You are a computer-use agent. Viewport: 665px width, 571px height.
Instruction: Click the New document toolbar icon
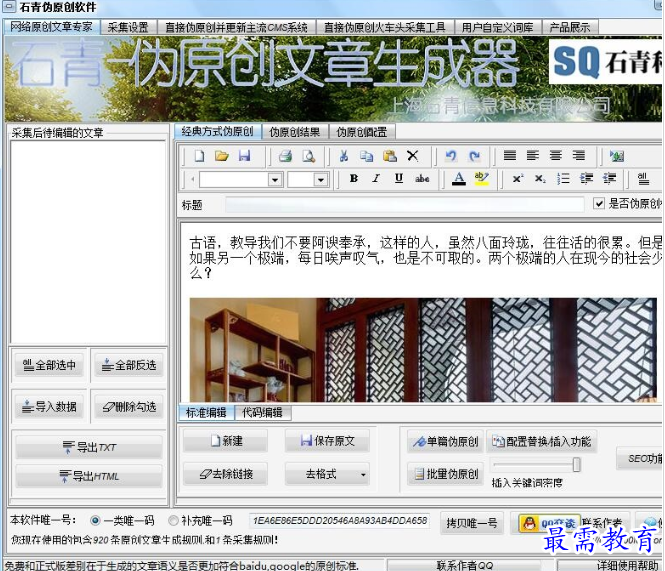point(199,156)
